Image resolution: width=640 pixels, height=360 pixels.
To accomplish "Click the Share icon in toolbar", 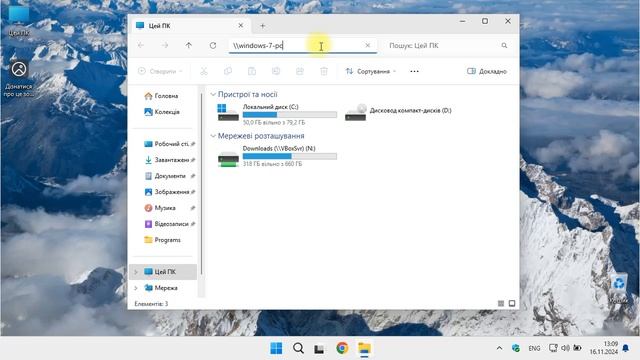I will (300, 71).
